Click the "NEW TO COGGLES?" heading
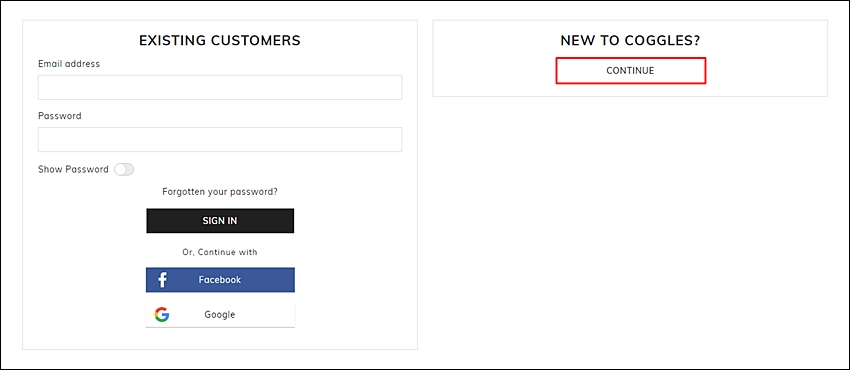Viewport: 850px width, 370px height. pyautogui.click(x=630, y=41)
